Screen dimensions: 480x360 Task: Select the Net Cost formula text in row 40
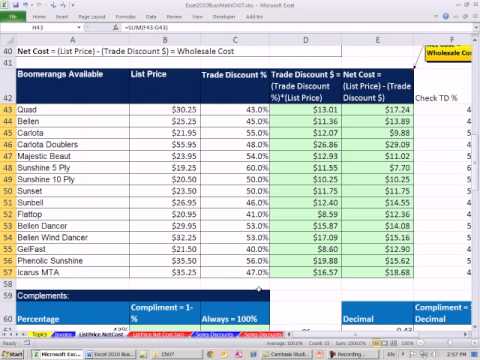[126, 51]
